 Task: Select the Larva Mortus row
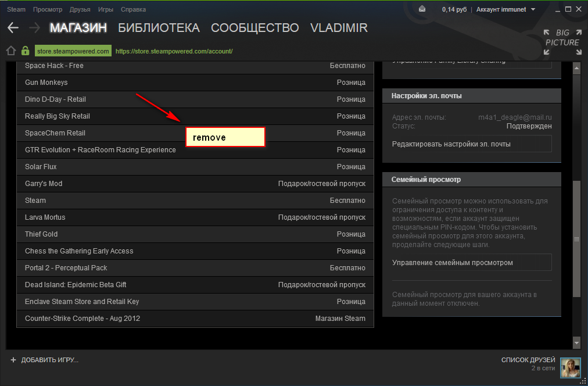point(195,217)
